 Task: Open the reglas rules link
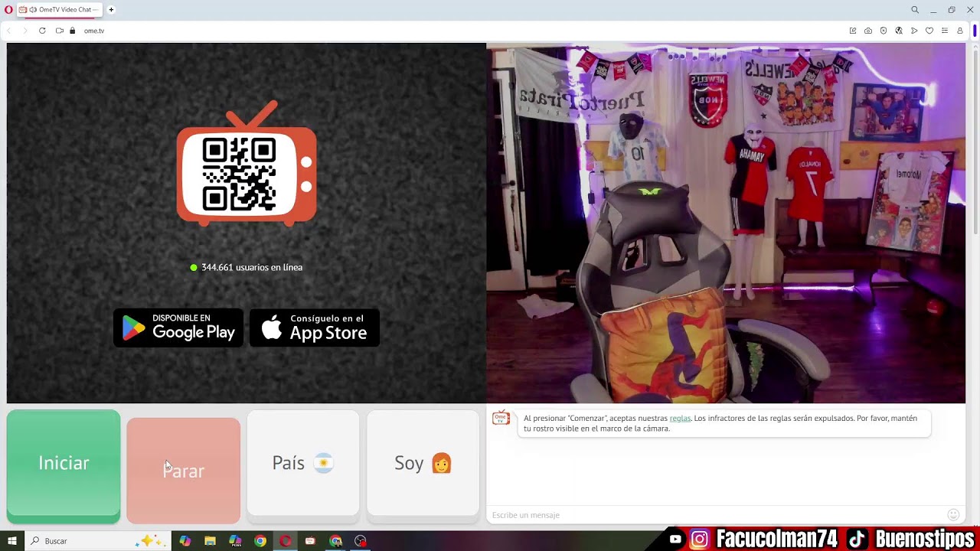(x=680, y=419)
